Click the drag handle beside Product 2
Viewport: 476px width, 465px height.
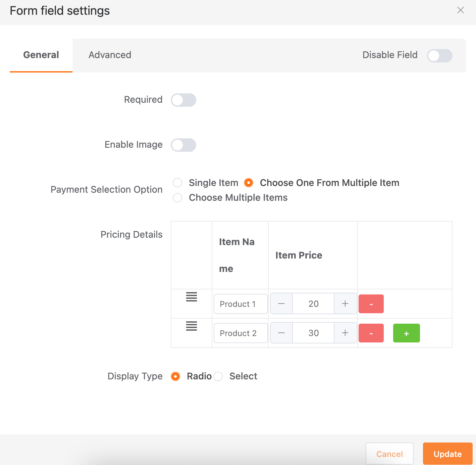pos(191,326)
